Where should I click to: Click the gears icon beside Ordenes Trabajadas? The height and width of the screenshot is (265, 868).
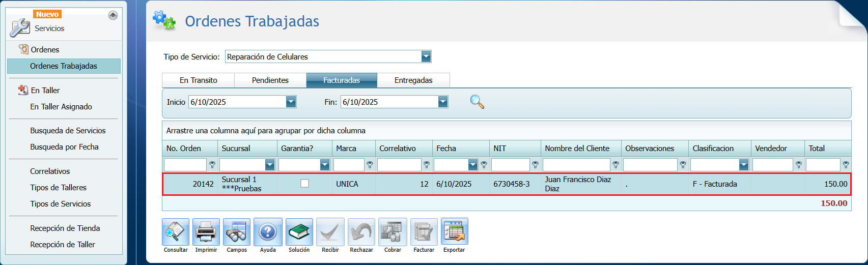coord(164,20)
